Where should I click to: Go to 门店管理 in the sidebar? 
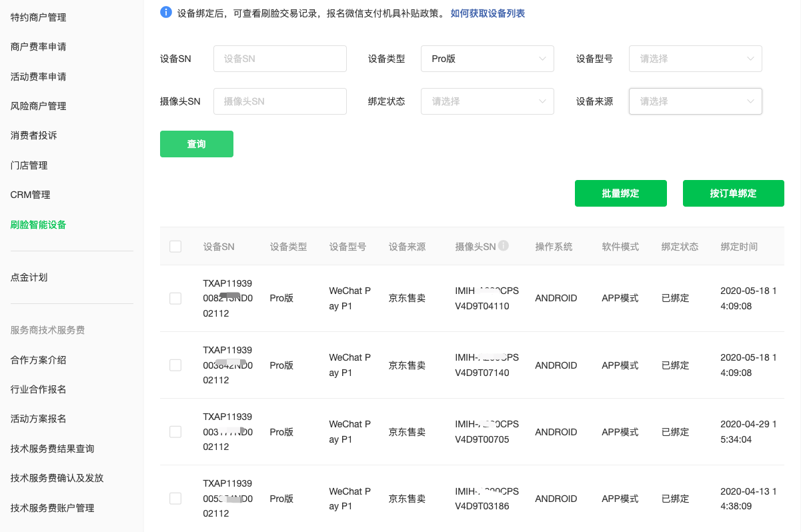29,165
